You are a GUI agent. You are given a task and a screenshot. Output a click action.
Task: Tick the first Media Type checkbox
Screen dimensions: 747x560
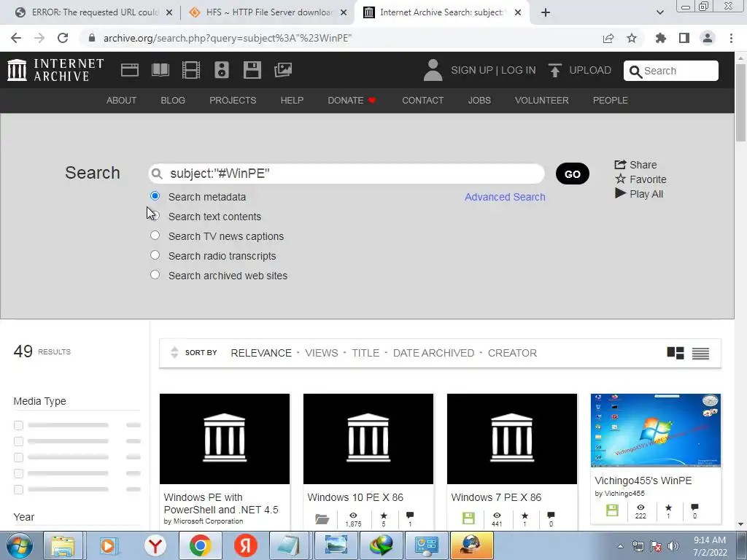coord(18,425)
